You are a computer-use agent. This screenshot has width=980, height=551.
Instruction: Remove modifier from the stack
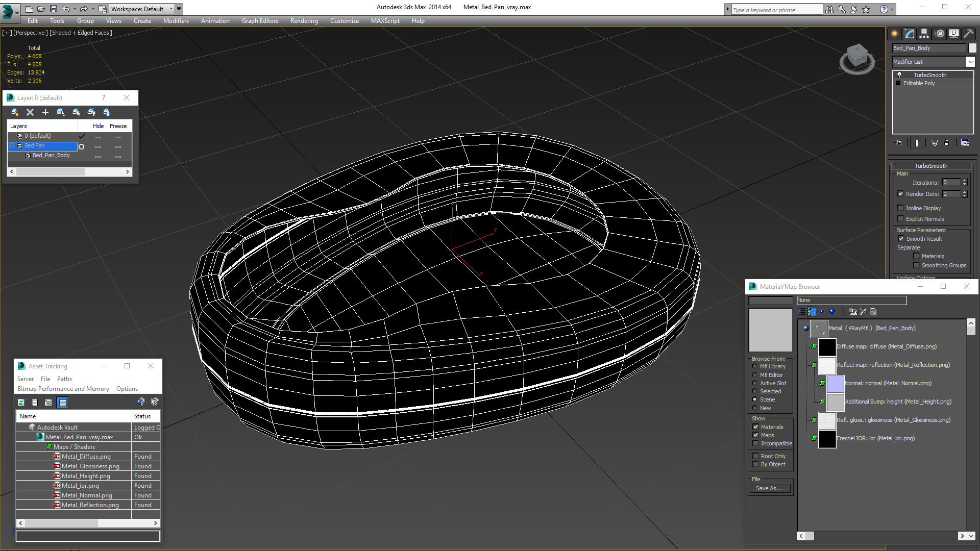click(947, 143)
